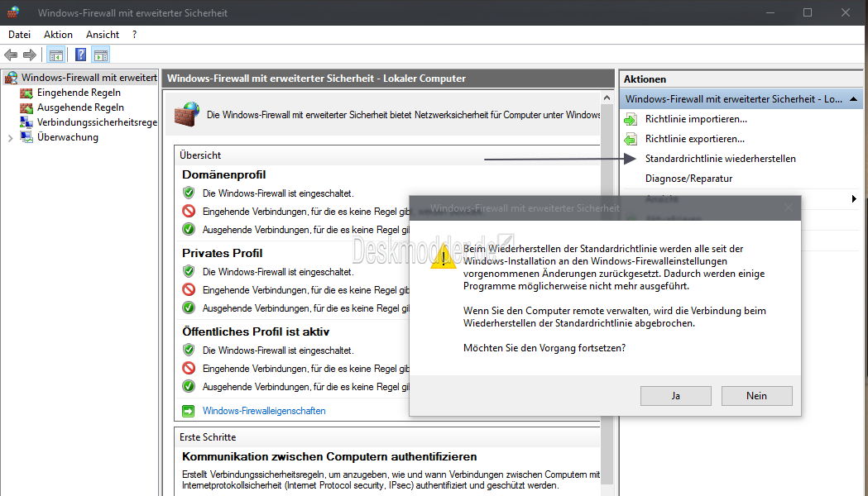Click the warning triangle icon in dialog
This screenshot has width=868, height=496.
pyautogui.click(x=443, y=257)
